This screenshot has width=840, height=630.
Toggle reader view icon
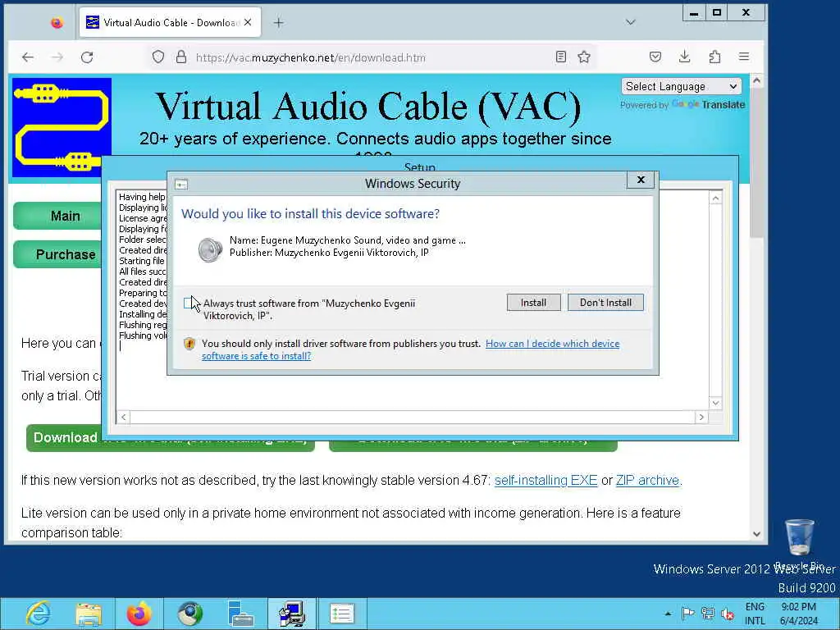coord(561,57)
